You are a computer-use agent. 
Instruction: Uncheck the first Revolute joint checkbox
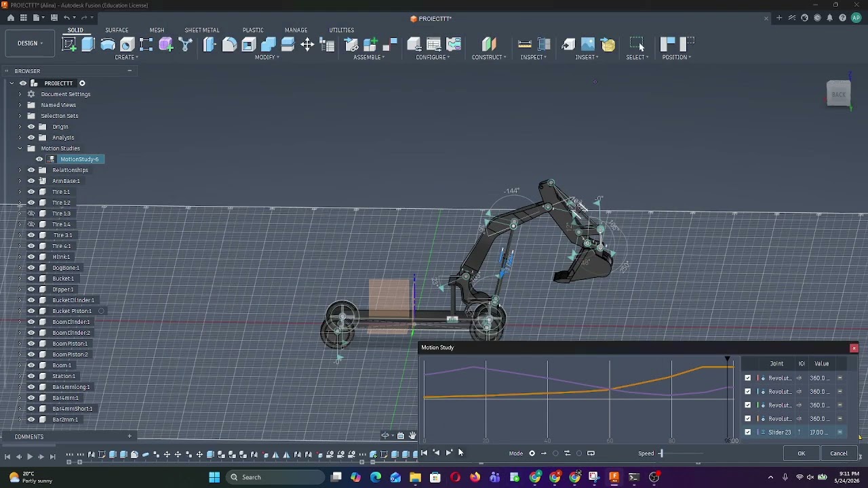(748, 378)
